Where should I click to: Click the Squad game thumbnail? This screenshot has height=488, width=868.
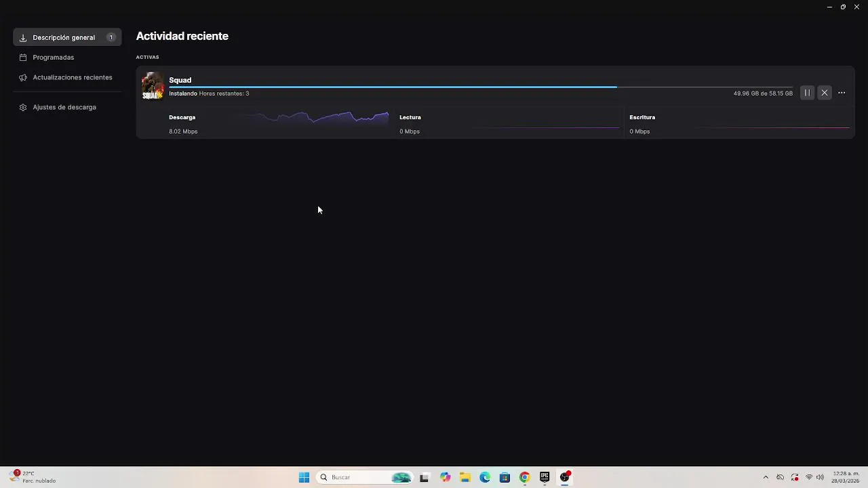153,86
